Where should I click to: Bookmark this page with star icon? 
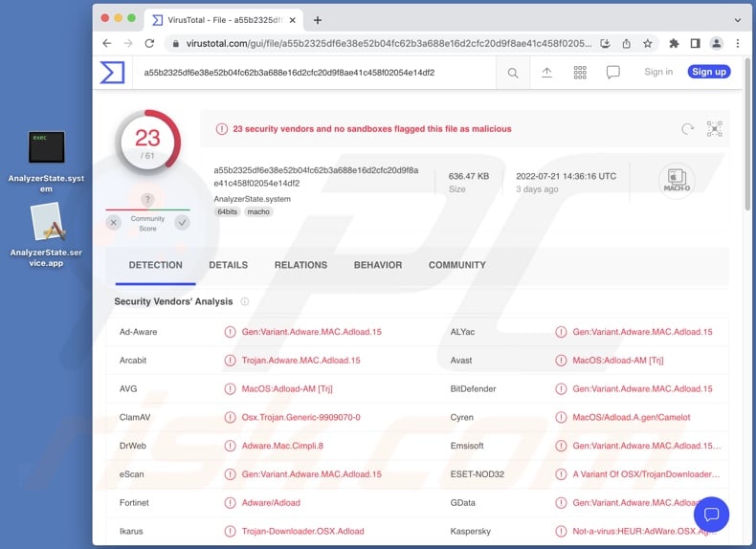[648, 44]
